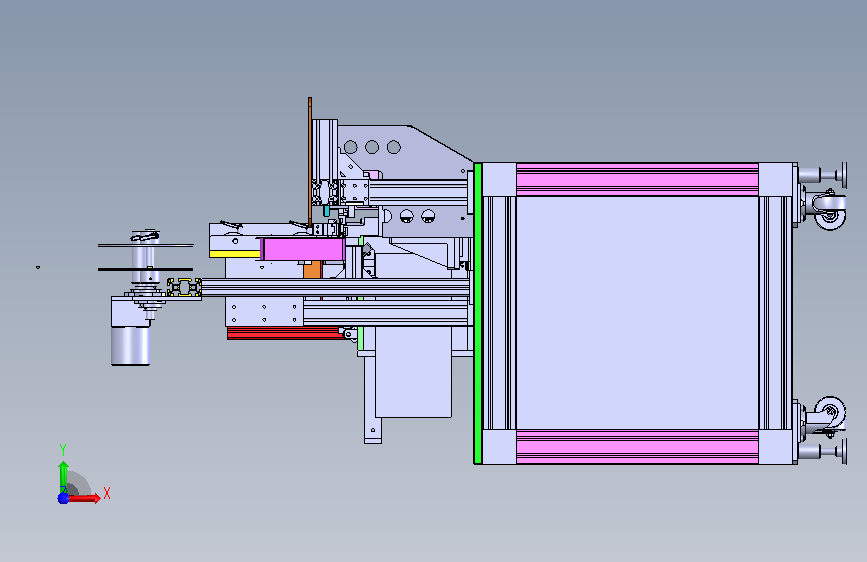Select the small cyan part near the orange plate
This screenshot has height=562, width=867.
326,211
